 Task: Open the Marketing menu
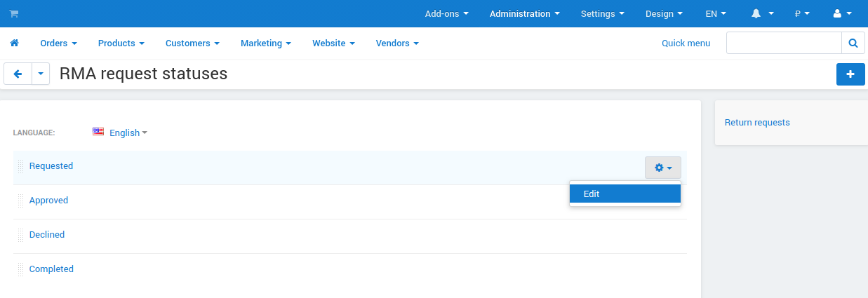[266, 43]
